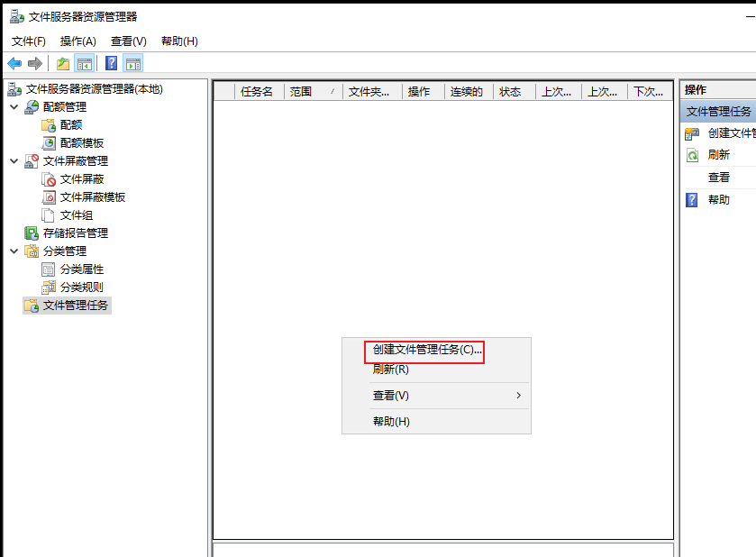This screenshot has width=756, height=557.
Task: Click 创建文件 link in the actions pane
Action: point(732,133)
